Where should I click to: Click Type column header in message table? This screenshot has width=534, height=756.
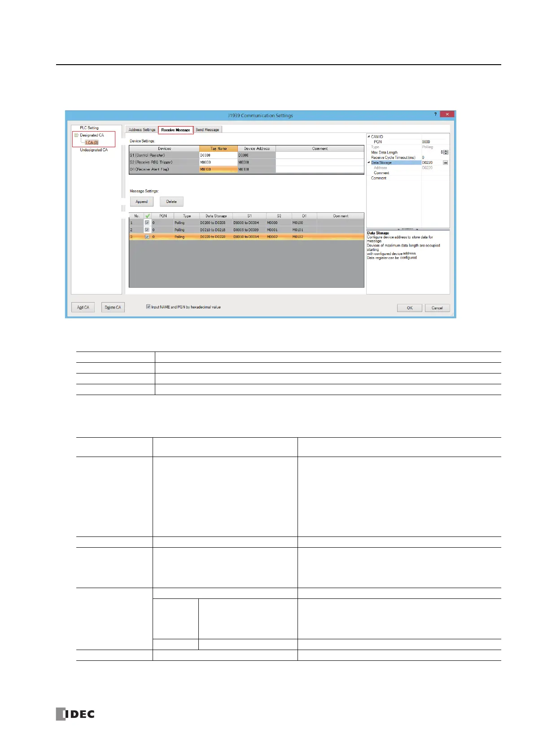tap(187, 216)
